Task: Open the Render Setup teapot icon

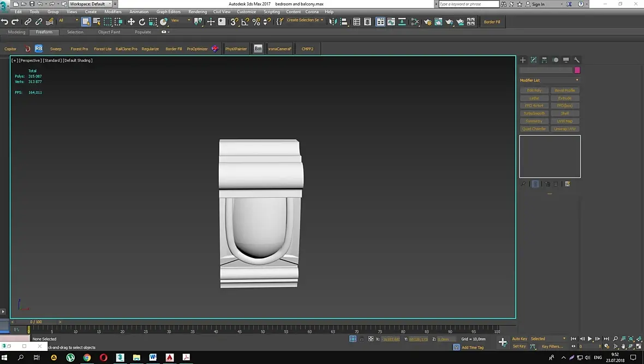Action: [427, 22]
